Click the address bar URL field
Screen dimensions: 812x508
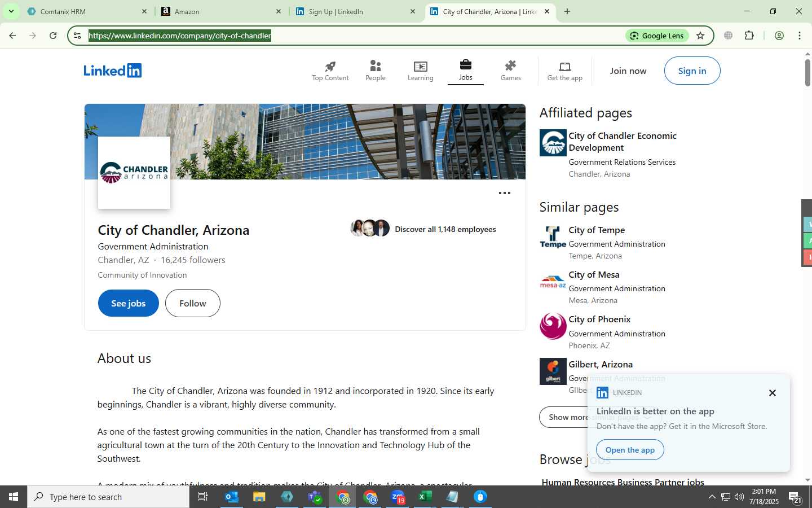pyautogui.click(x=355, y=36)
